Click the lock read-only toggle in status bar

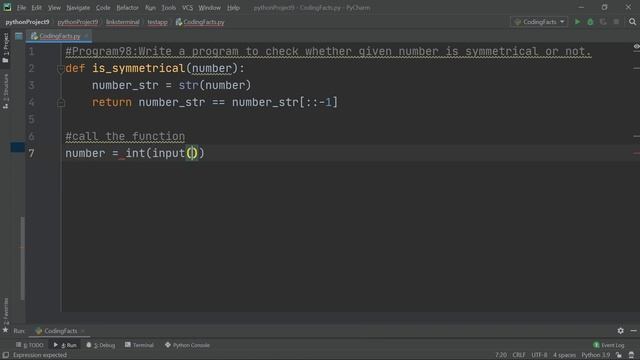(x=619, y=356)
